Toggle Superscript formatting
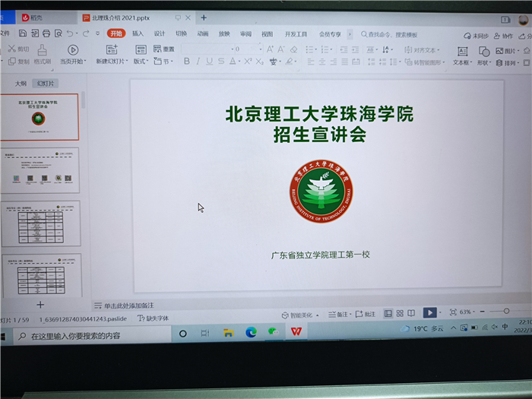Screen dimensions: 532x399 pyautogui.click(x=248, y=61)
